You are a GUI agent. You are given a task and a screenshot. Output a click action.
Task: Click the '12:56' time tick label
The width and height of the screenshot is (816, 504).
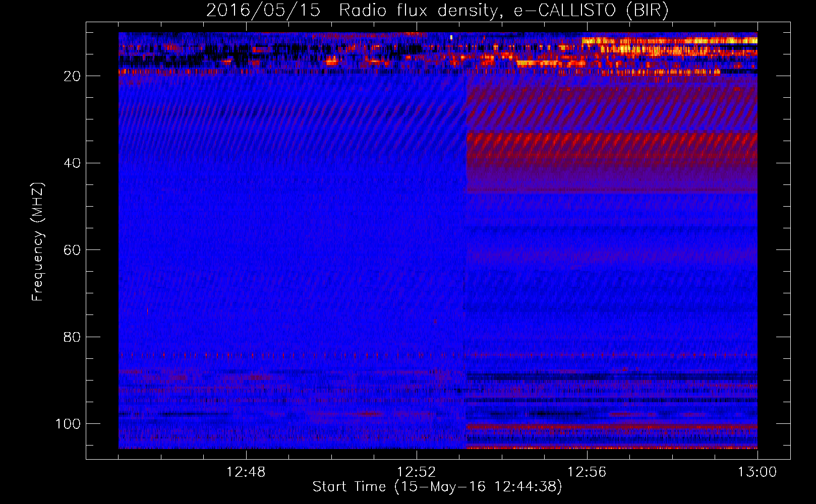click(x=587, y=472)
